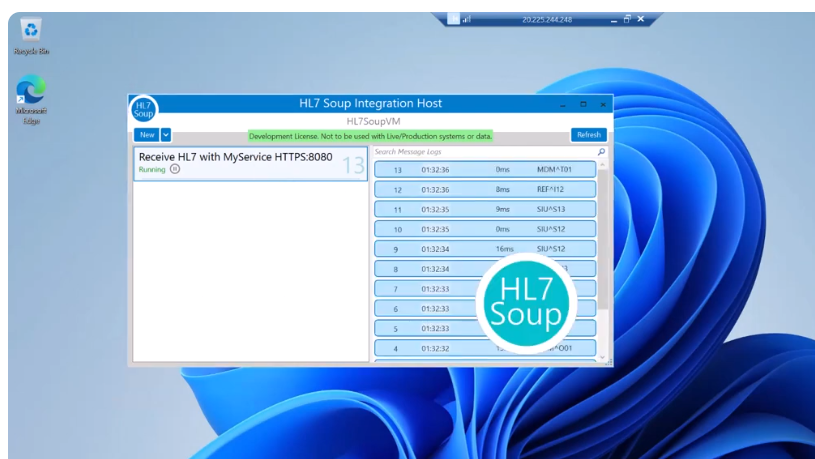Click scroll up arrow of message log
This screenshot has width=815, height=459.
point(602,165)
